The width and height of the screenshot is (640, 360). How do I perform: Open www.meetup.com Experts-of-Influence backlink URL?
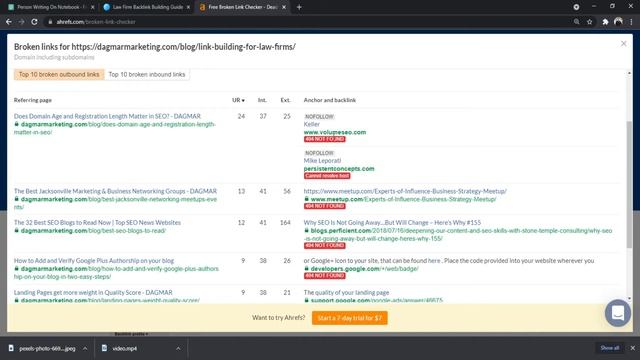point(403,199)
